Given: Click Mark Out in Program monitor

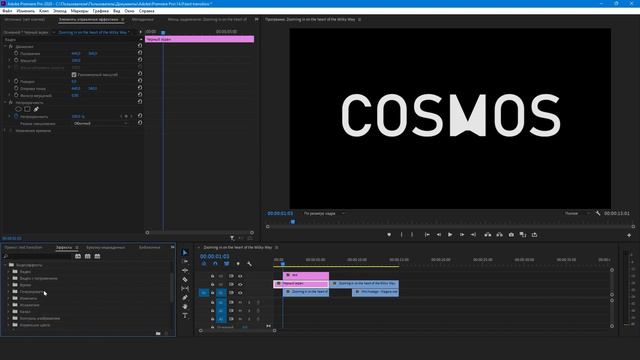Looking at the screenshot, I should [412, 235].
